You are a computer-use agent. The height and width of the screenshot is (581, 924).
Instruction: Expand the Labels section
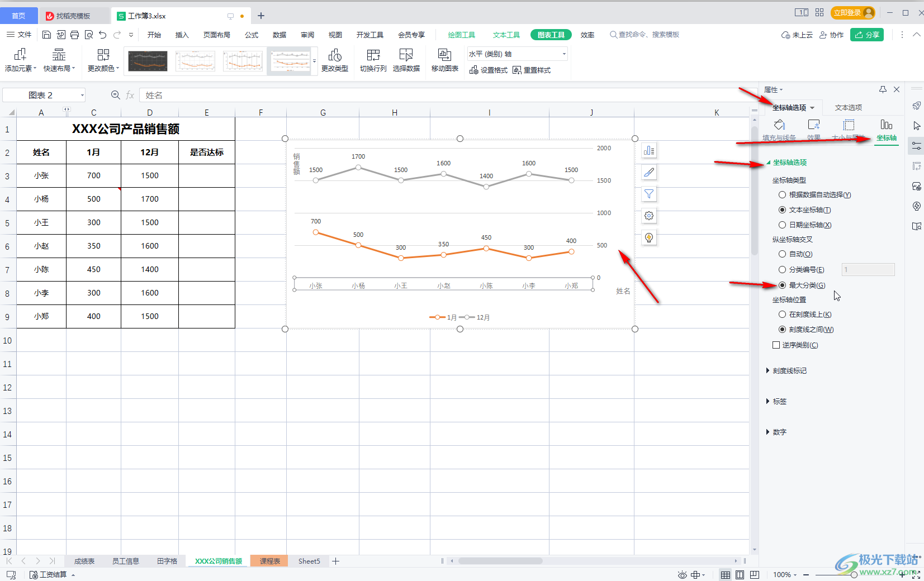click(776, 402)
